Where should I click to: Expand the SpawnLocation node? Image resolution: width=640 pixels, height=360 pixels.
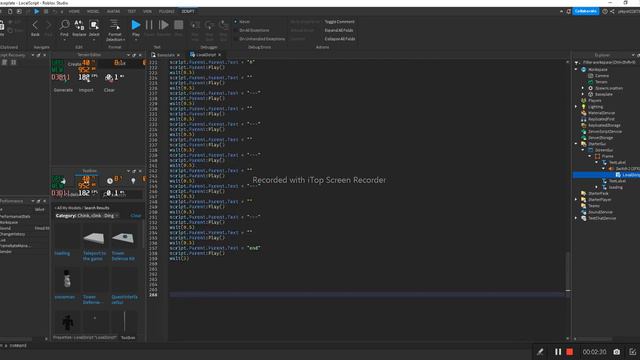tap(583, 88)
